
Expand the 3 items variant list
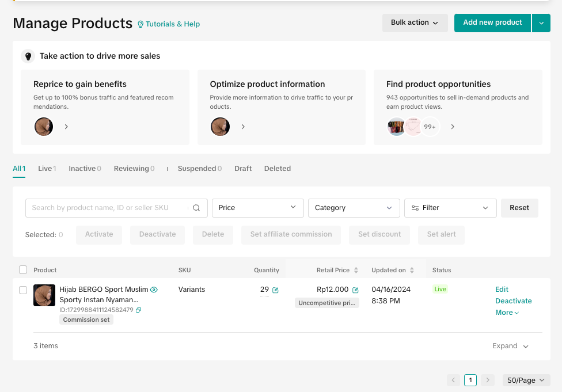pos(510,346)
